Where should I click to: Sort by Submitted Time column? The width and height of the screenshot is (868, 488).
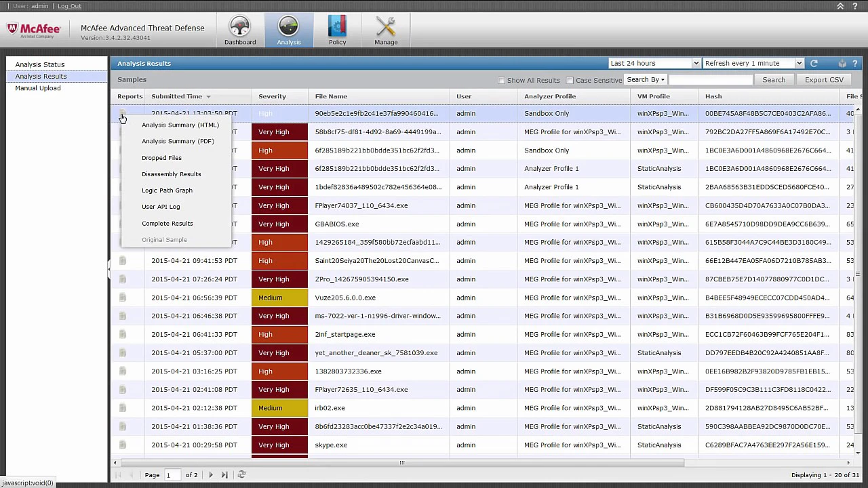tap(180, 96)
